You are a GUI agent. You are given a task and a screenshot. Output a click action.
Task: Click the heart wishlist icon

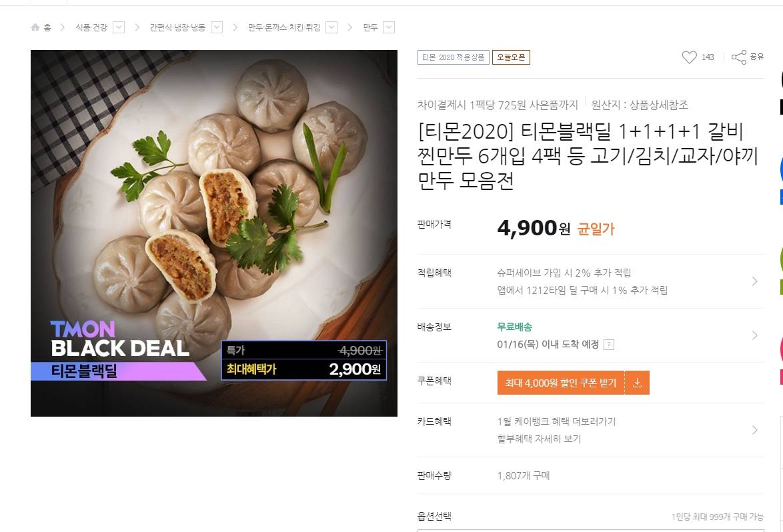click(x=689, y=57)
